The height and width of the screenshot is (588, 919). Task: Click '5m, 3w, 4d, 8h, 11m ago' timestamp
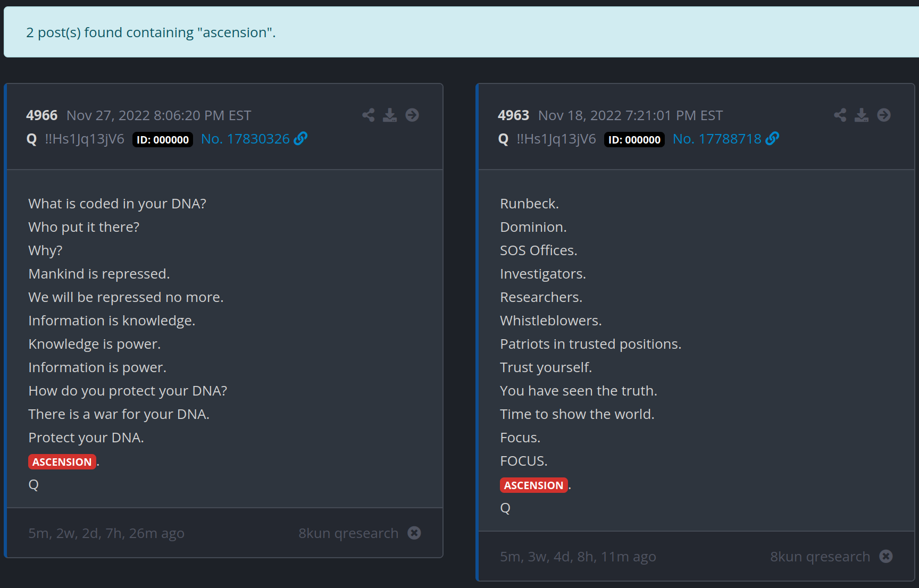578,557
